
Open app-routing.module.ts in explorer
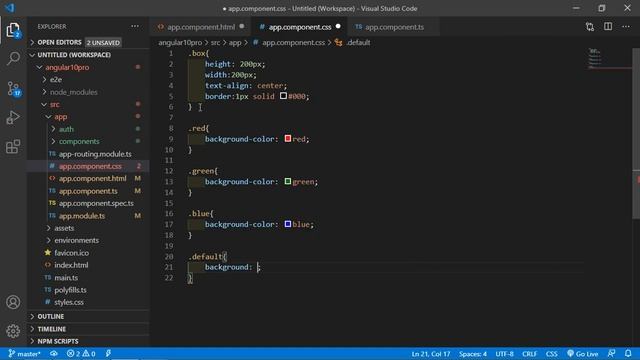[x=95, y=154]
